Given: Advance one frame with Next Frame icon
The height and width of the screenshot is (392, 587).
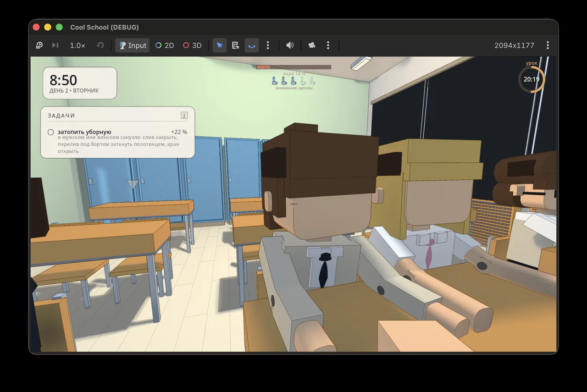Looking at the screenshot, I should 55,45.
